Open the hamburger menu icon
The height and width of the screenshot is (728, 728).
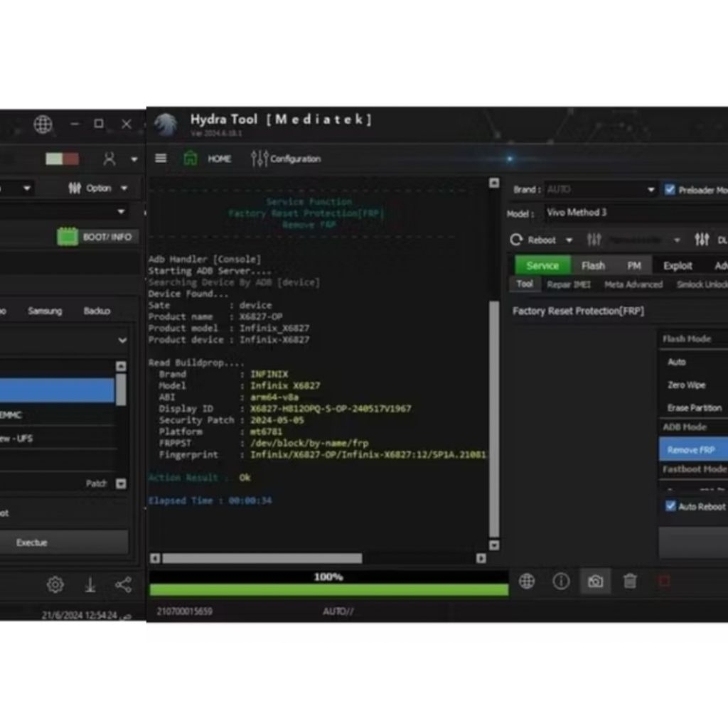tap(161, 159)
